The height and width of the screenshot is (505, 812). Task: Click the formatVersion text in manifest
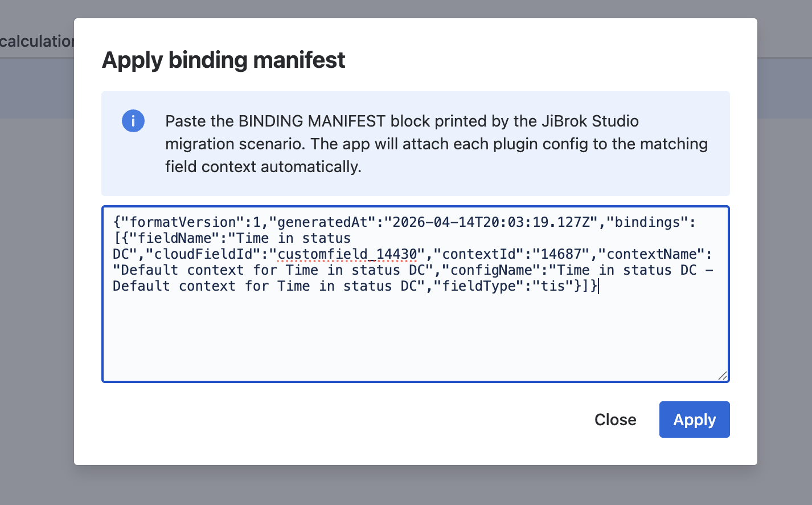click(x=175, y=222)
